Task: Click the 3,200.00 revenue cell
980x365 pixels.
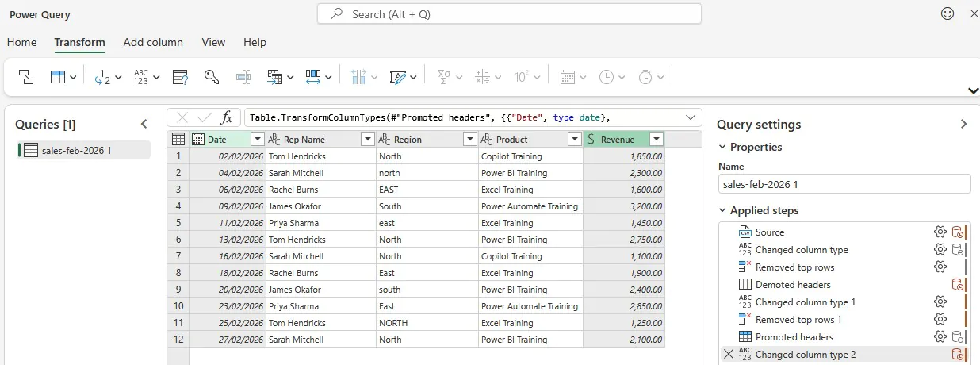Action: (623, 206)
